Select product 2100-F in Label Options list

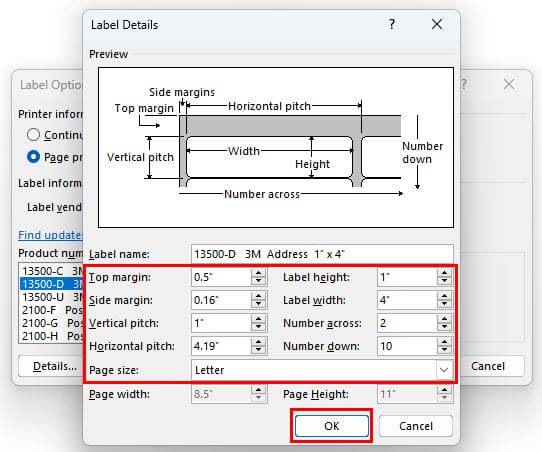coord(51,310)
